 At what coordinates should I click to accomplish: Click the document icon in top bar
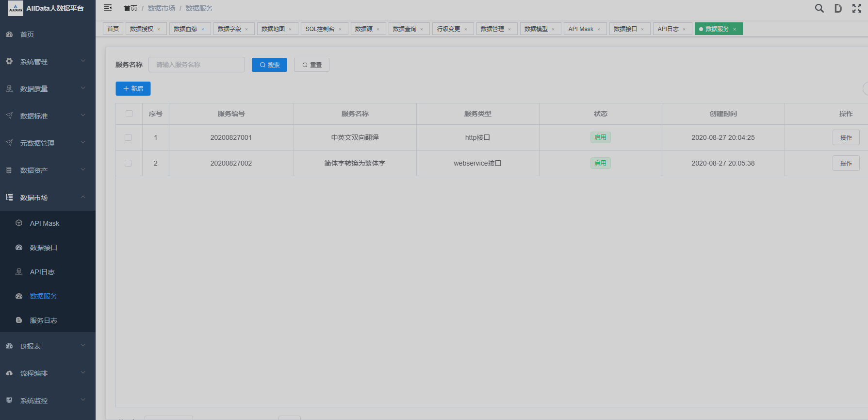pyautogui.click(x=838, y=8)
